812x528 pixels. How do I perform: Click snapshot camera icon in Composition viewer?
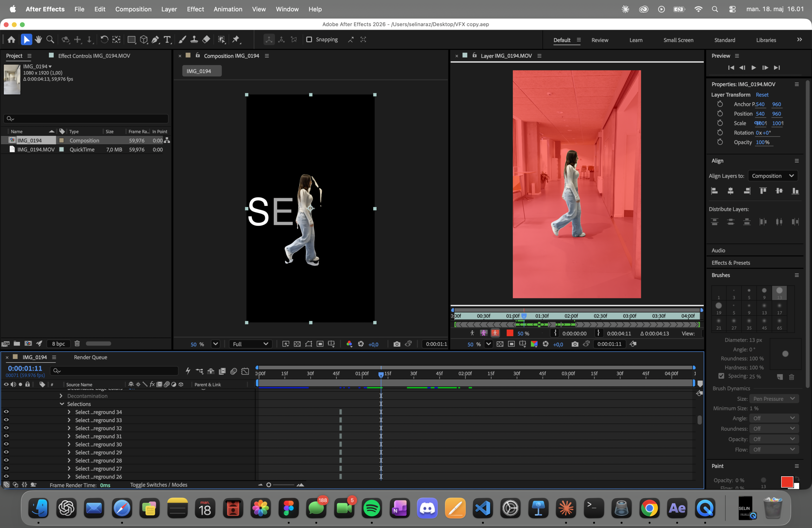click(x=397, y=344)
